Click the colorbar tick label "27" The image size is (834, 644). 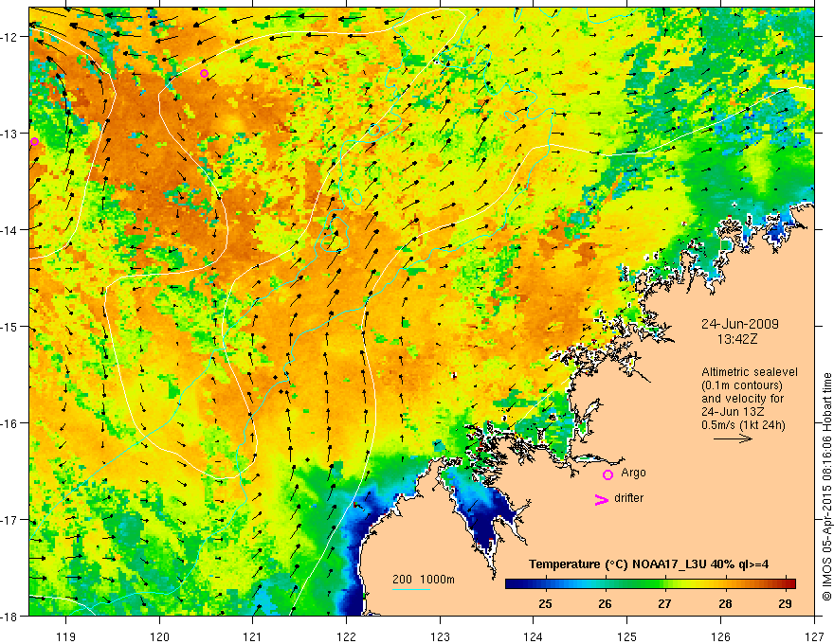click(x=664, y=603)
